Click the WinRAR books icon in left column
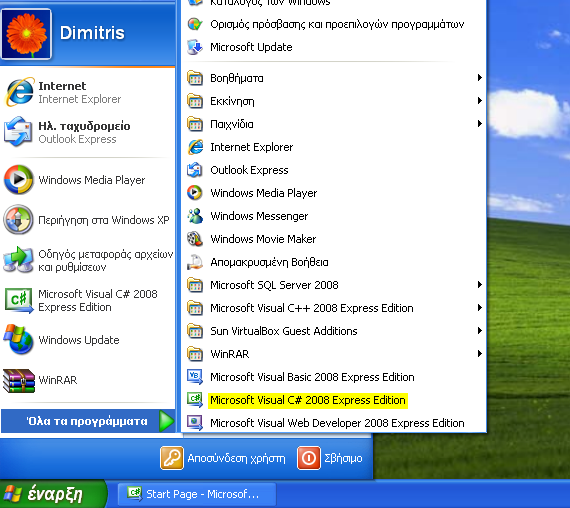The image size is (570, 508). 19,380
